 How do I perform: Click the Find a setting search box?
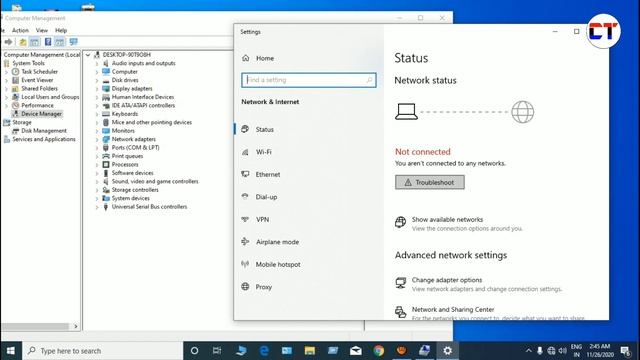coord(309,80)
